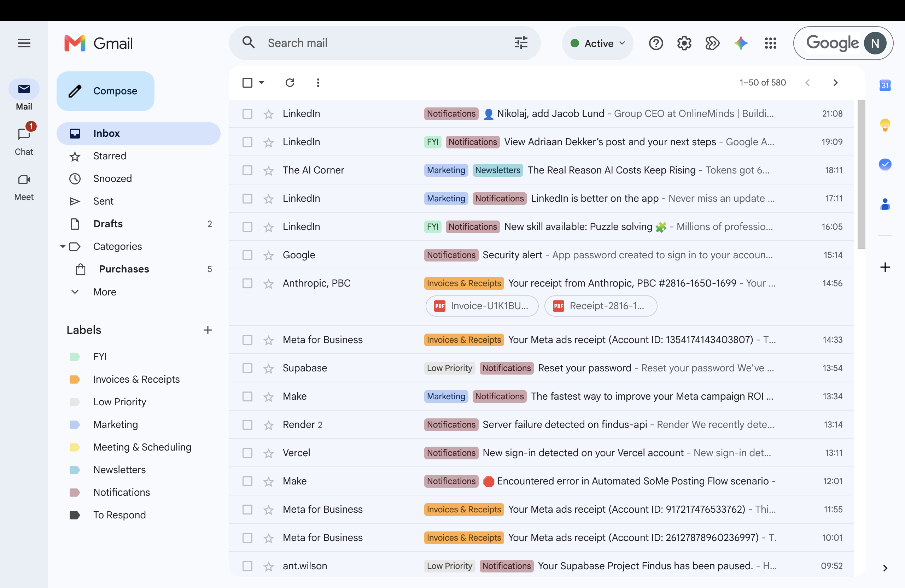Compose a new email

pos(105,91)
